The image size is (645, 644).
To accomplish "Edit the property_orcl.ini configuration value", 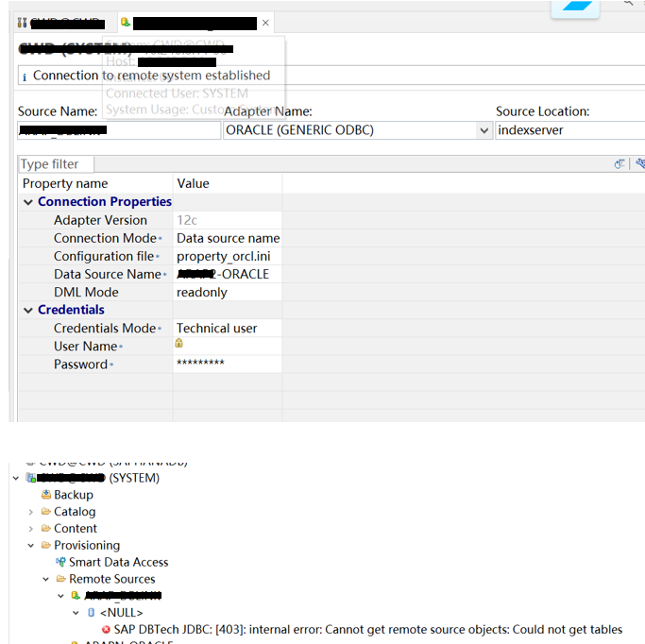I will pyautogui.click(x=224, y=256).
